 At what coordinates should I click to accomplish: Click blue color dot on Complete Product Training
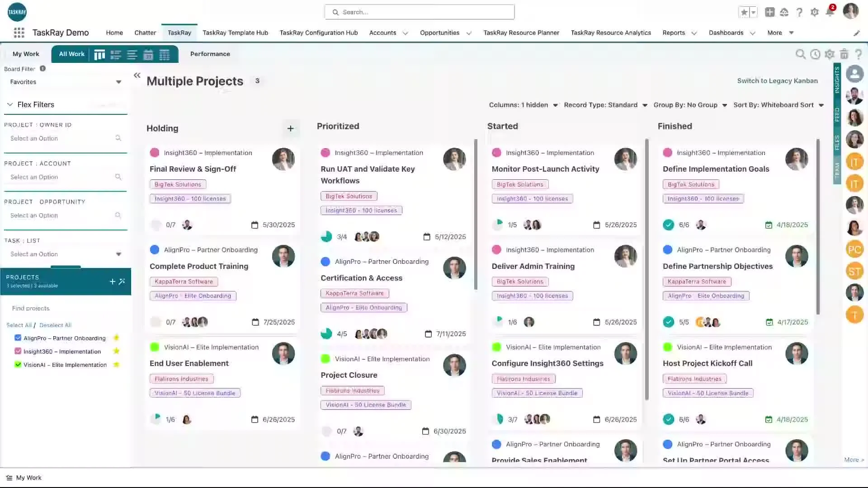point(155,250)
